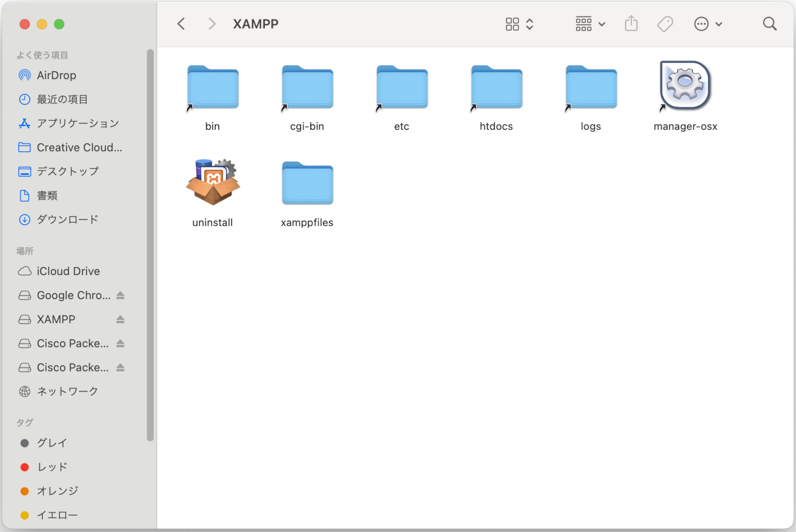
Task: Launch the XAMPP uninstall icon
Action: tap(213, 182)
